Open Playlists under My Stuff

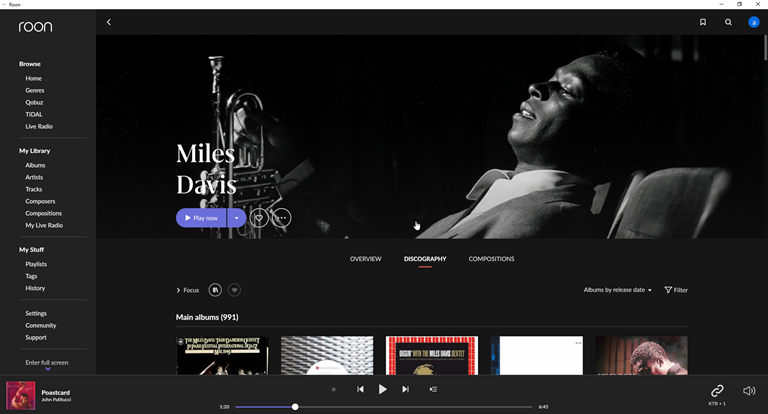click(36, 264)
